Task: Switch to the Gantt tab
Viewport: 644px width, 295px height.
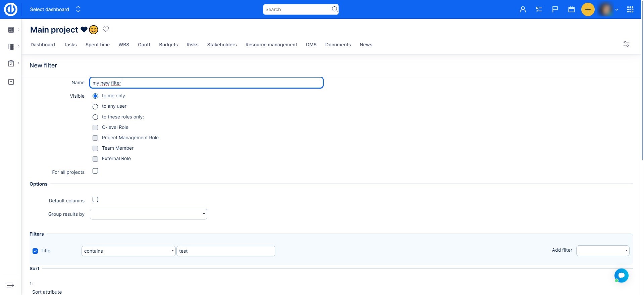Action: point(144,45)
